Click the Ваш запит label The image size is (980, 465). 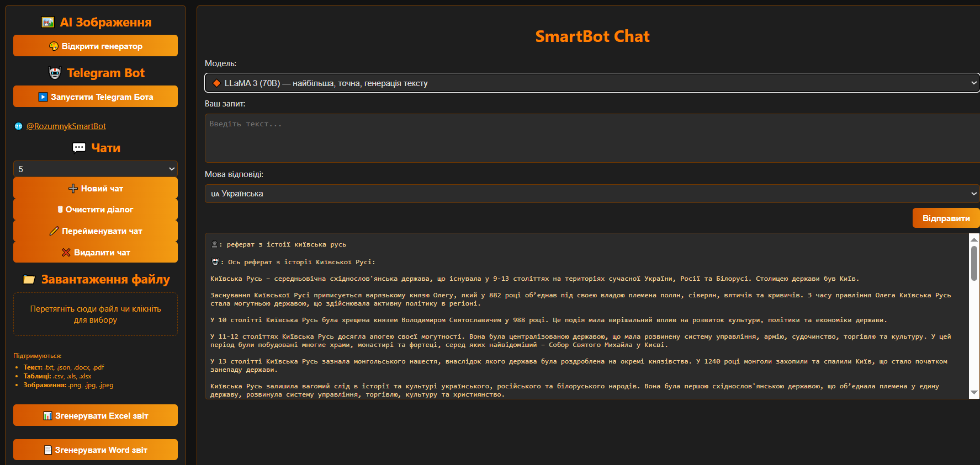pos(225,104)
